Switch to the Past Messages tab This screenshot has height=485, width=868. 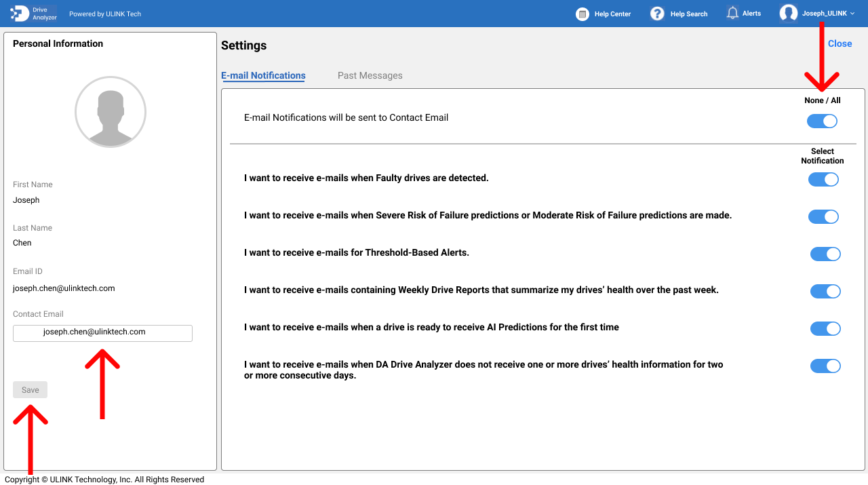tap(370, 76)
